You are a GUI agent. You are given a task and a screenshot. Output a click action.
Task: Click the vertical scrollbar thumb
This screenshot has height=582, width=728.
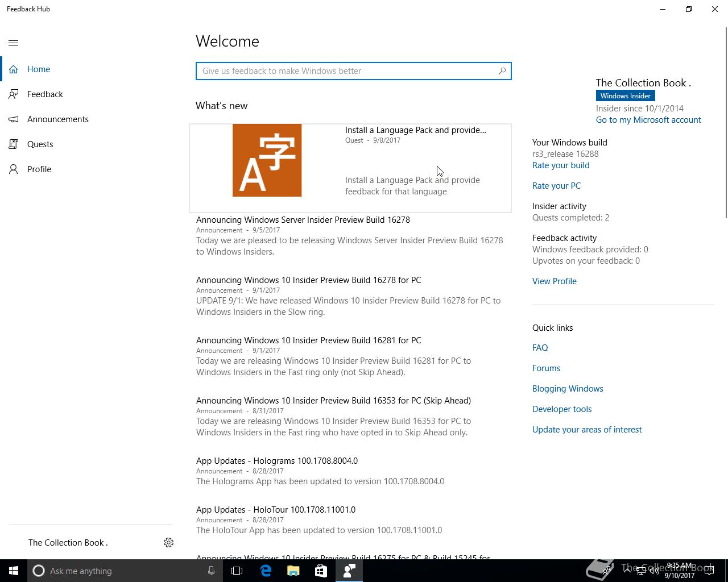726,122
